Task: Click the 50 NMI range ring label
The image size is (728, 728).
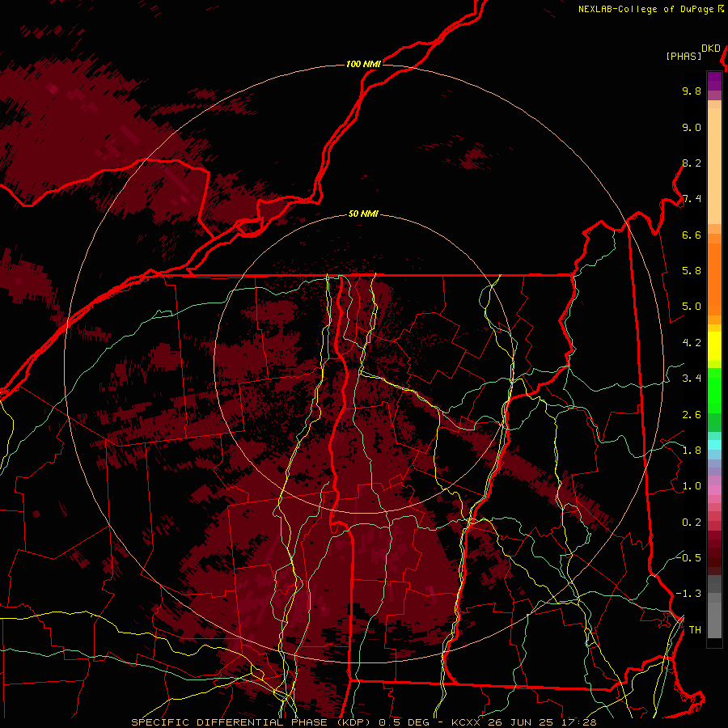Action: coord(363,214)
